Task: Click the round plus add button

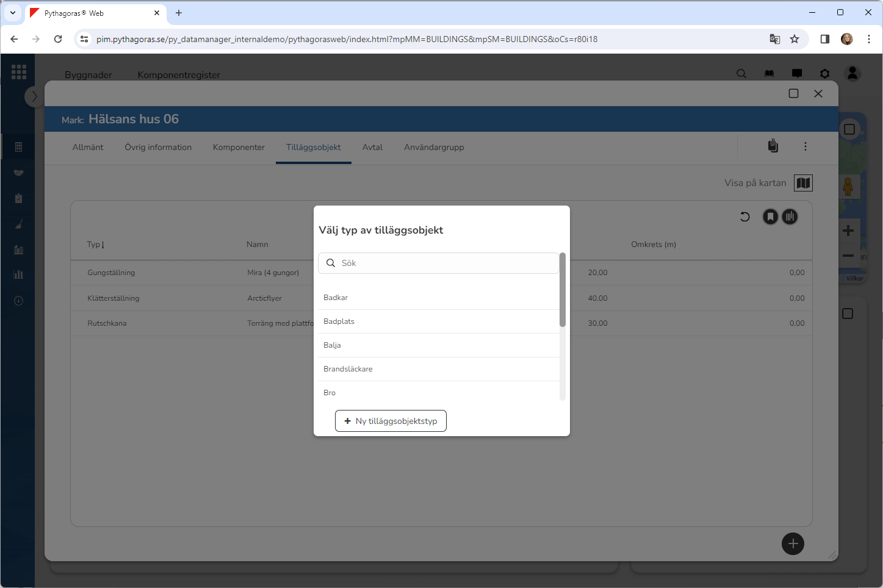Action: pos(793,543)
